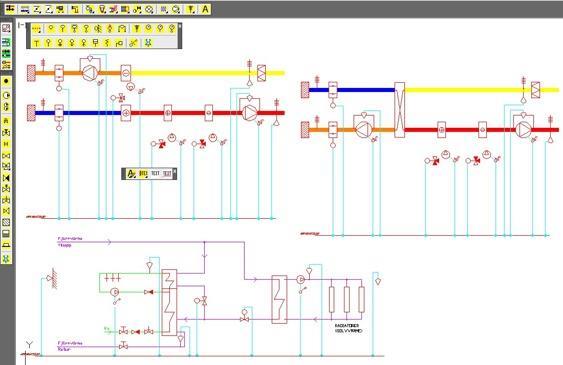
Task: Select the funnel-shaped sensor symbol in floating palette
Action: [136, 28]
